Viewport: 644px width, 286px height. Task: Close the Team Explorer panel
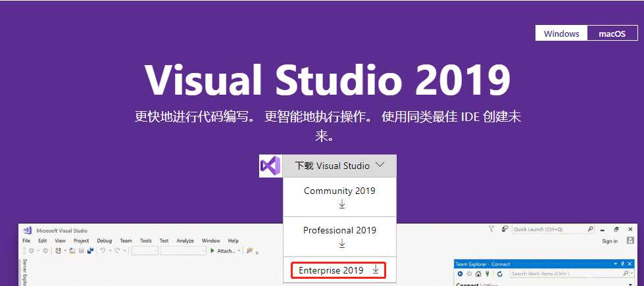click(x=630, y=264)
